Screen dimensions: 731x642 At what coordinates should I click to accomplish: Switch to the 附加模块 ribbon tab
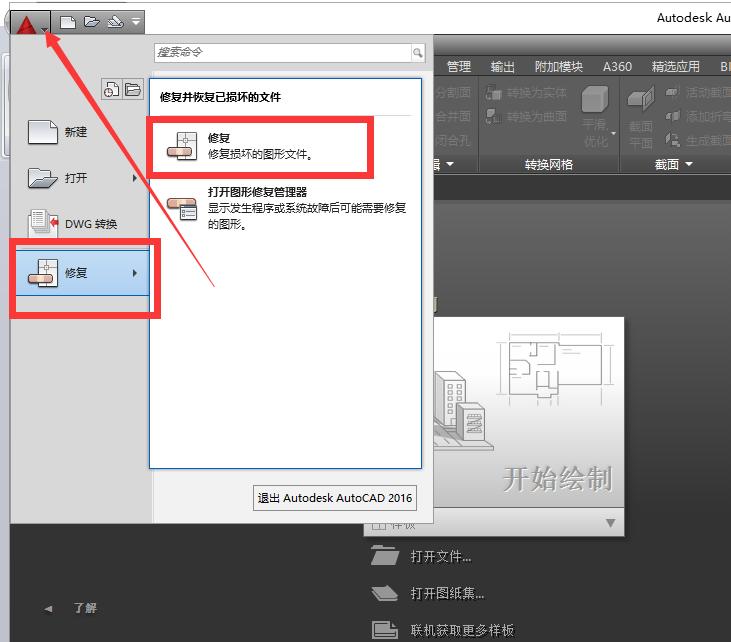click(559, 67)
